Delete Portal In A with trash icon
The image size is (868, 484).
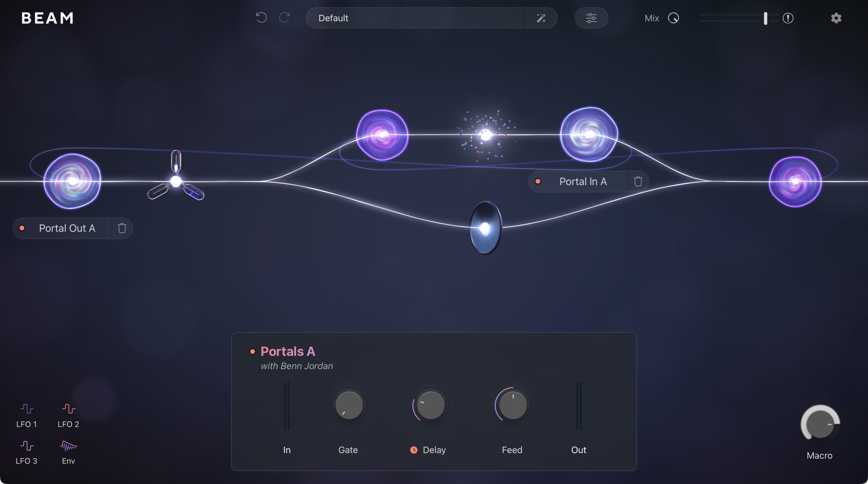pos(638,181)
